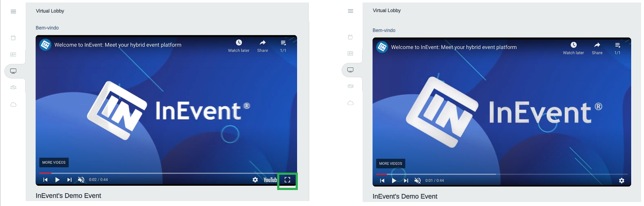Click MORE VIDEOS in right video
This screenshot has height=206, width=644.
coord(391,163)
